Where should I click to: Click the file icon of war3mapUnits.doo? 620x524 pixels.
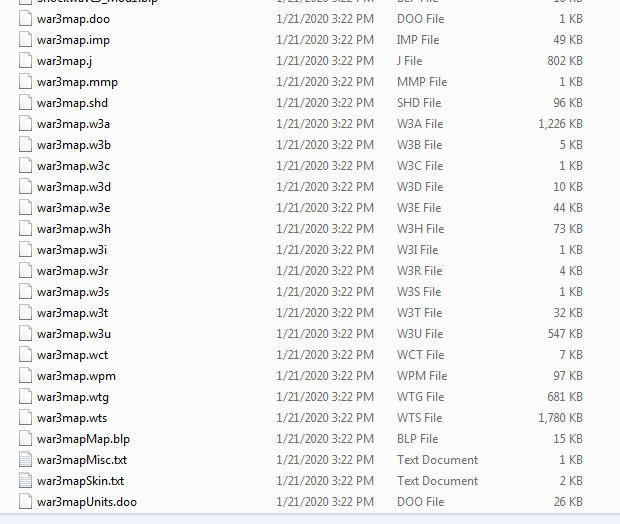(25, 501)
